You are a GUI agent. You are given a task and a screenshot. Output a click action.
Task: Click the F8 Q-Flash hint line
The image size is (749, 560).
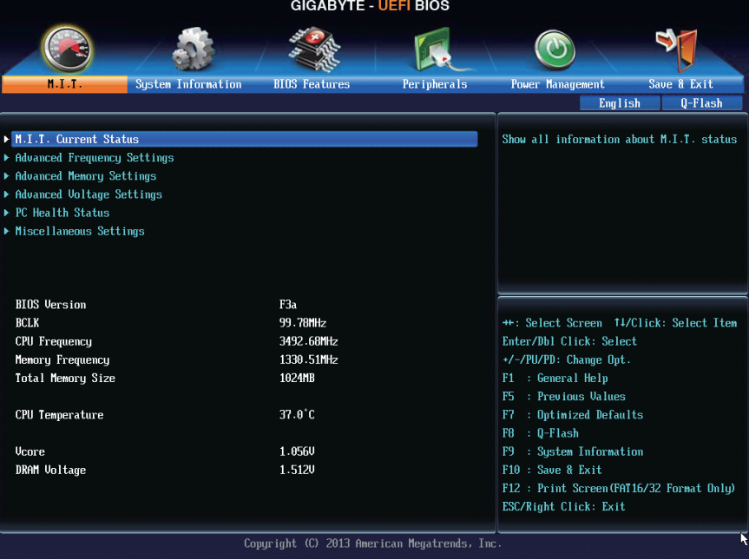(x=540, y=433)
